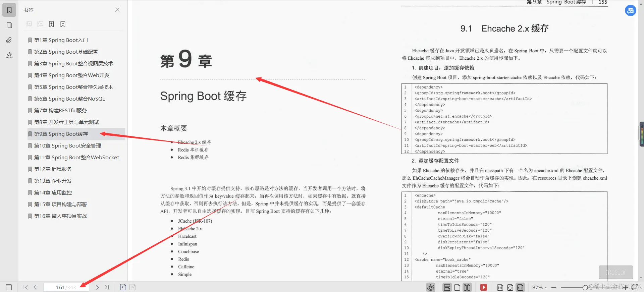This screenshot has height=292, width=644.
Task: Start slideshow with red play button
Action: coord(484,287)
